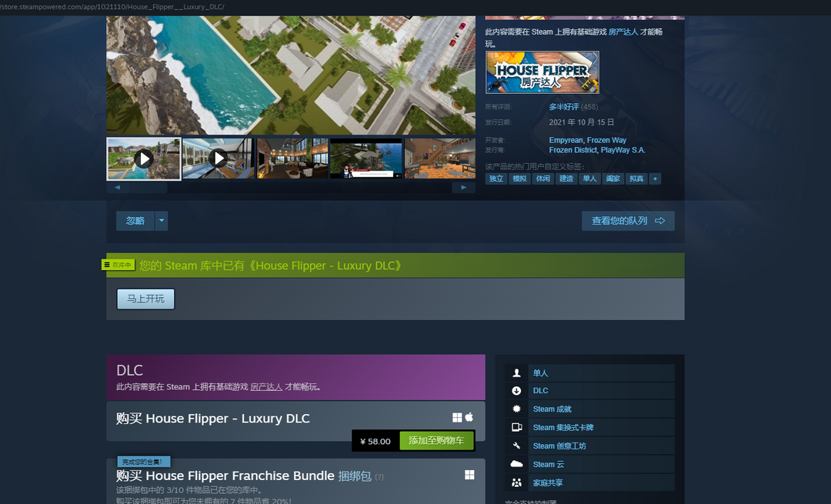Click the Apple platform icon for Luxury DLC
The image size is (831, 504).
[x=469, y=417]
